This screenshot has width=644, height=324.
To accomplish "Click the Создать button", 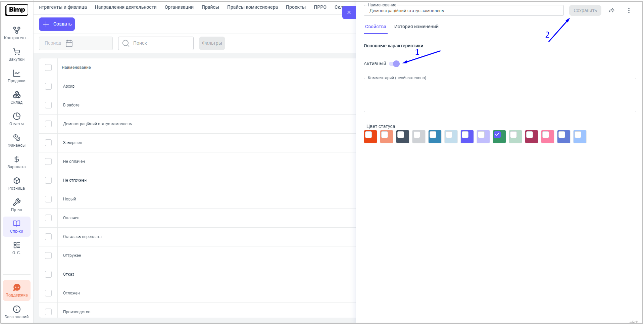I will click(57, 24).
